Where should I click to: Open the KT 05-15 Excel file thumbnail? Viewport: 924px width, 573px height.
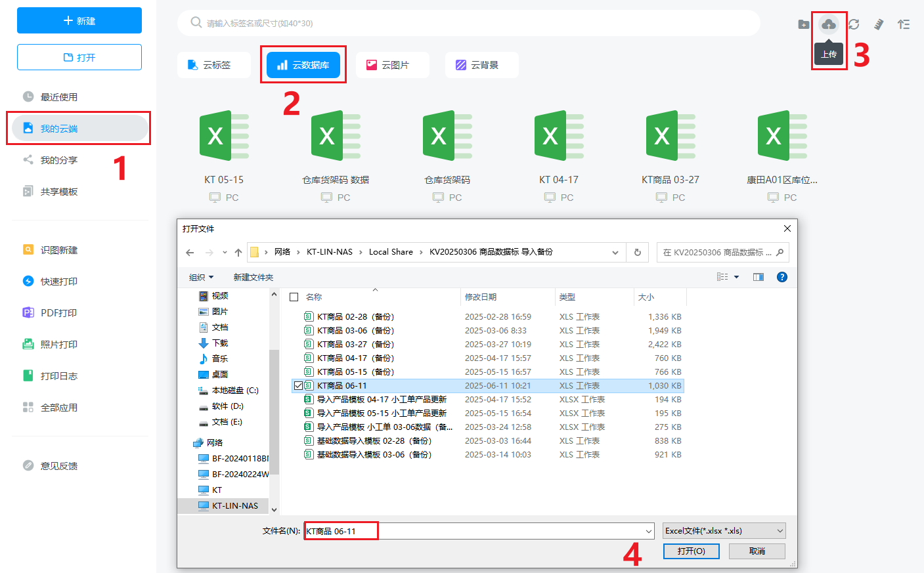click(x=223, y=137)
